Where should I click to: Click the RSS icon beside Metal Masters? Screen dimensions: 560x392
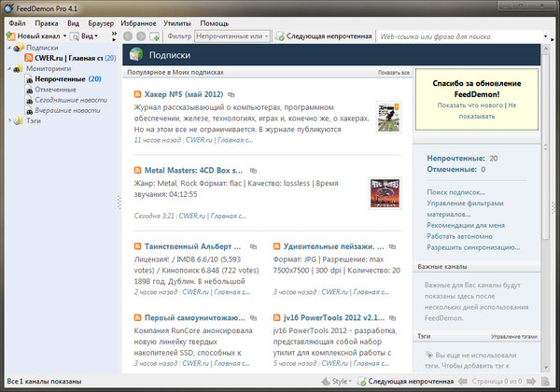137,171
